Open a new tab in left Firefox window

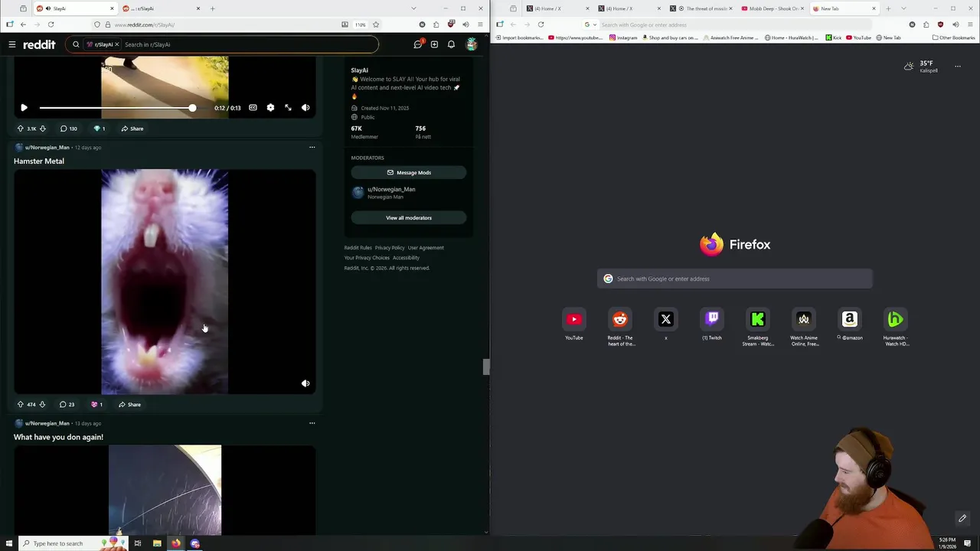(x=213, y=8)
